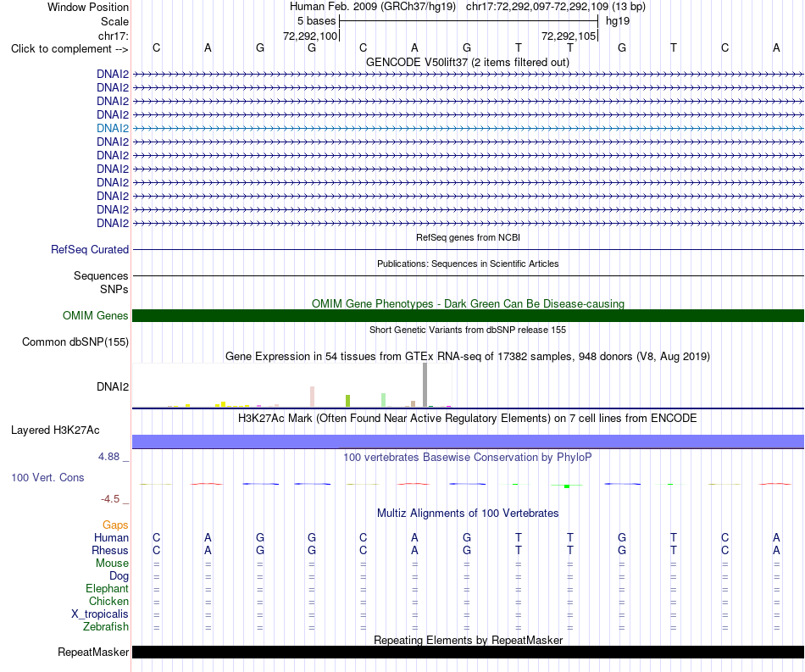
Task: Open the 'Multiz Alignments of 100 Vertebrates' title
Action: [x=468, y=513]
